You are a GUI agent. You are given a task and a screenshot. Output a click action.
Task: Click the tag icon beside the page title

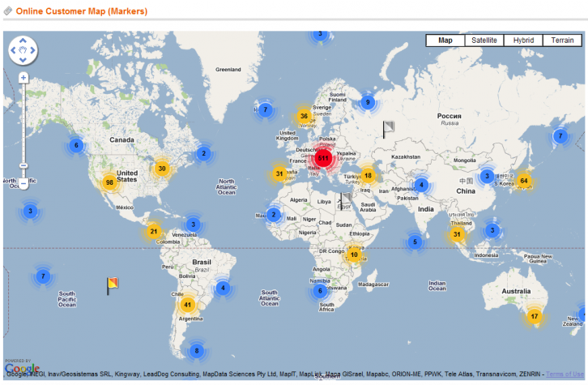pyautogui.click(x=8, y=11)
